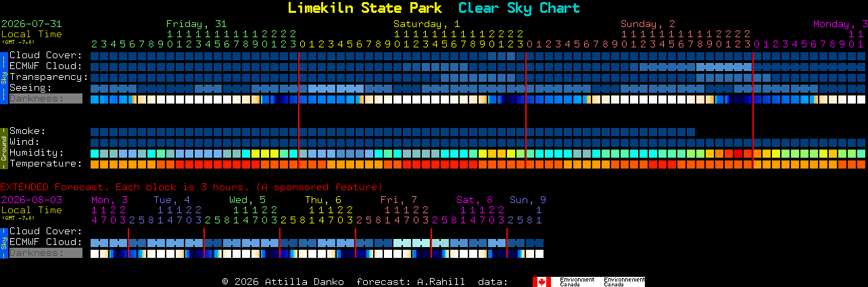Open the Smoke row label
Screen dimensions: 868x287
coord(28,131)
